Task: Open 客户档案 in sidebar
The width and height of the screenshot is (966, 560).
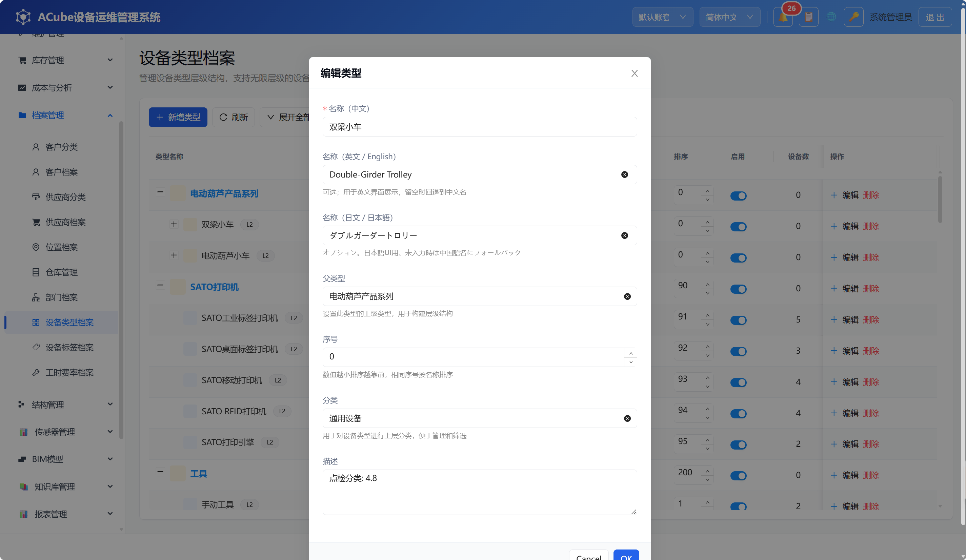Action: [61, 172]
